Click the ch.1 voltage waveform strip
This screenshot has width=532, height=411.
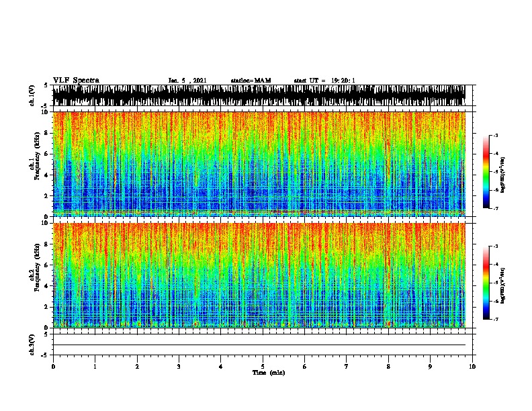coord(259,95)
